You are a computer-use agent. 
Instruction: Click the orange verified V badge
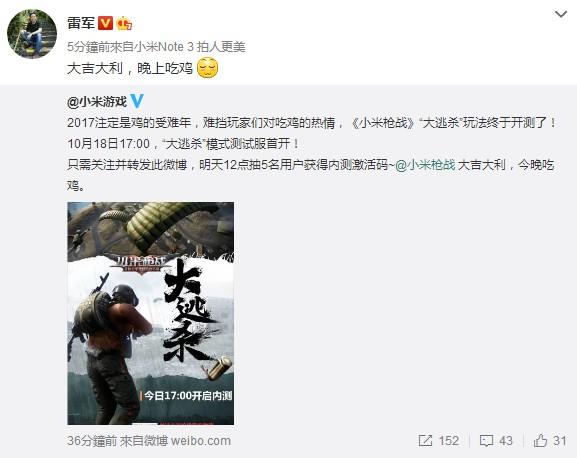coord(105,23)
